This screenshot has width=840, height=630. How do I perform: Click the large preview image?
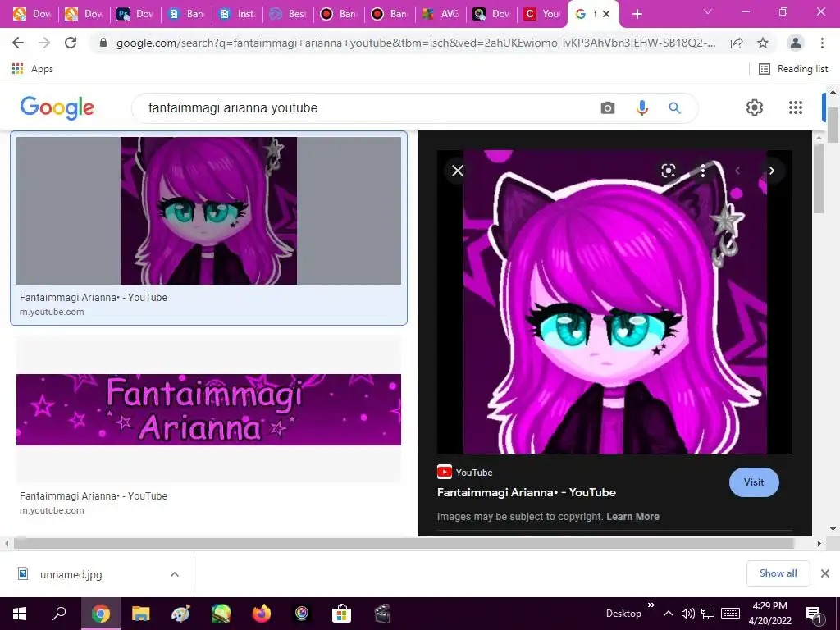pos(614,302)
